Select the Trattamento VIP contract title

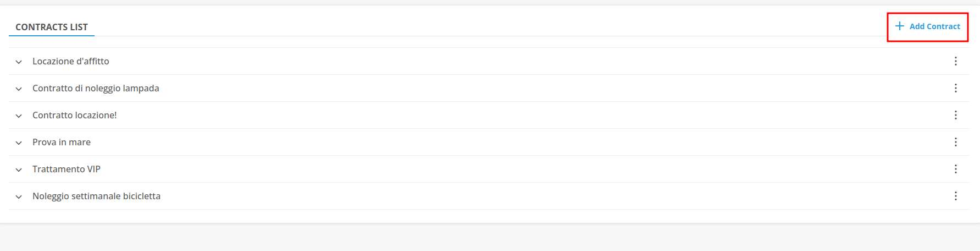67,169
